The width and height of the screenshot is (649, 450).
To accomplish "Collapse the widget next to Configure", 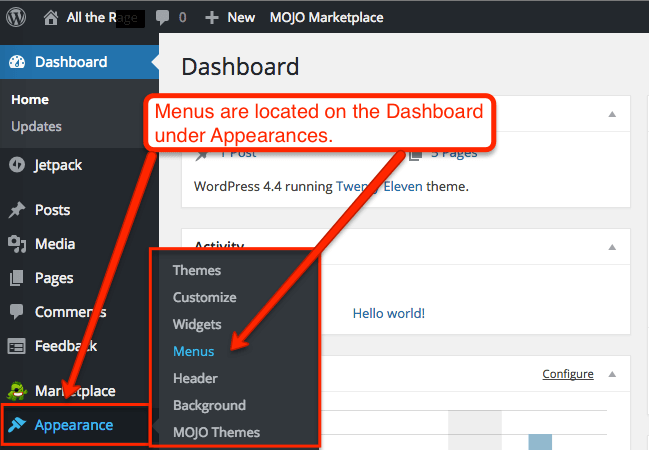I will pos(612,374).
